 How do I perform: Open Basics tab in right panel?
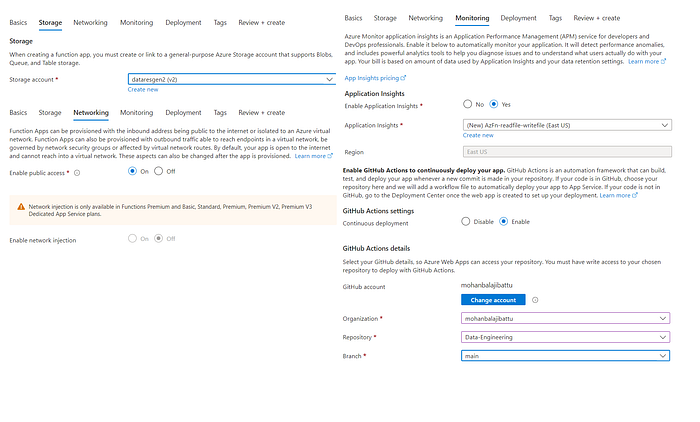click(x=353, y=18)
